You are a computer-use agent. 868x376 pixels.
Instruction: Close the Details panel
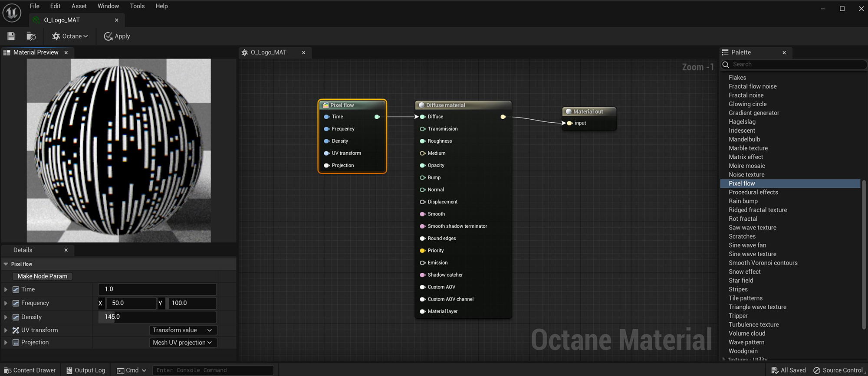click(66, 250)
